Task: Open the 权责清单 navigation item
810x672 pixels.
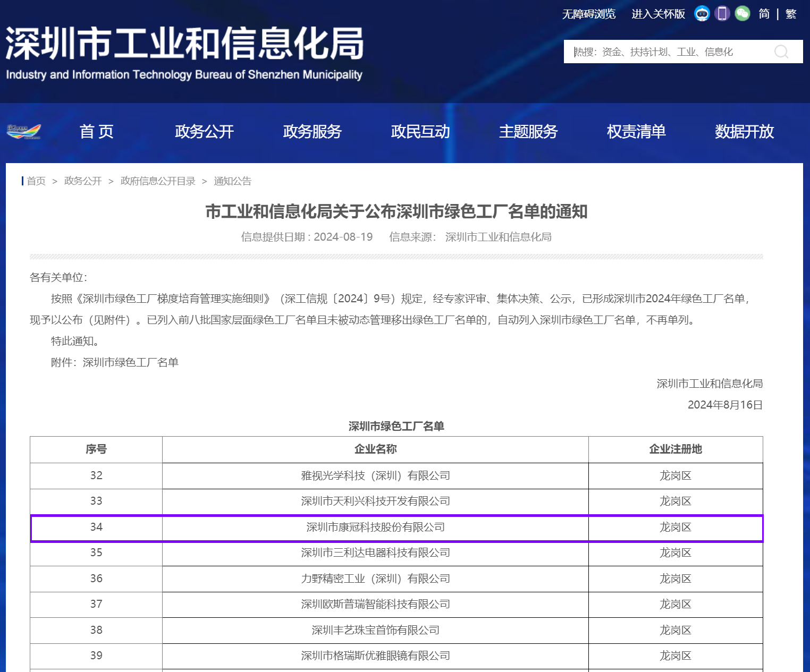Action: (x=636, y=131)
